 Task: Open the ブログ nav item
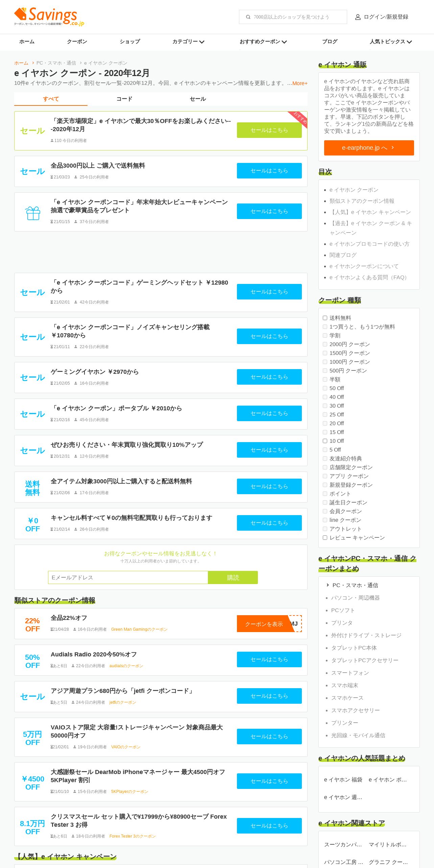click(x=330, y=42)
